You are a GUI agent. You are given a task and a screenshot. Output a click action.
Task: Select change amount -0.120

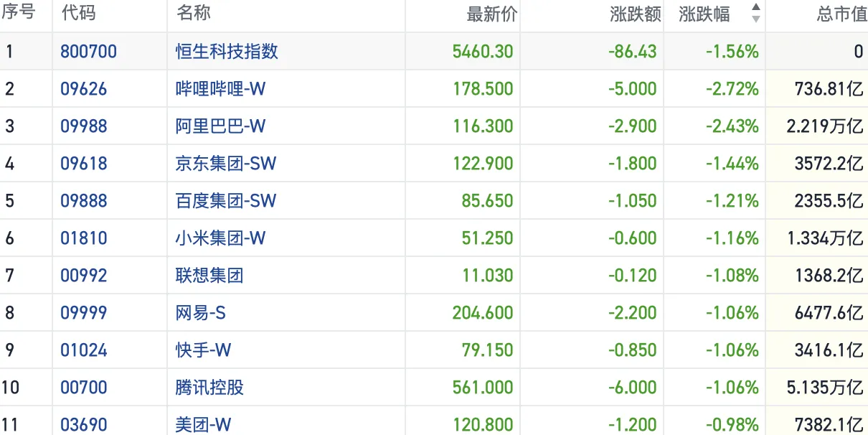(x=632, y=276)
